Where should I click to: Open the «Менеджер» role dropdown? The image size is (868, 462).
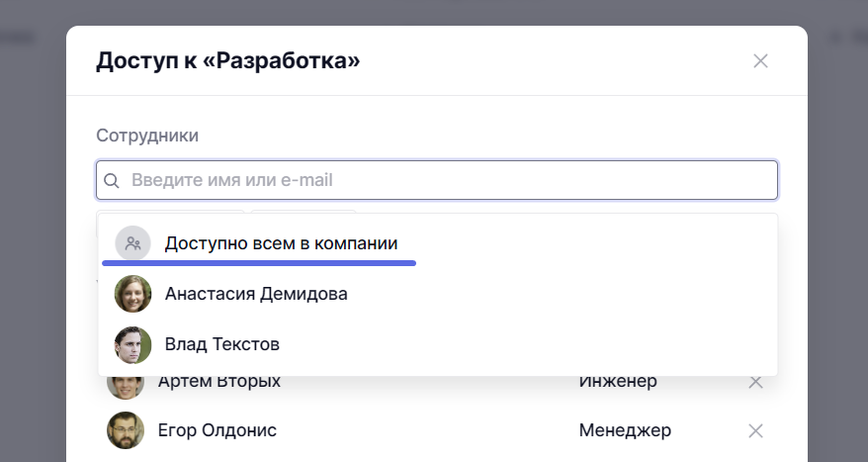click(x=625, y=430)
